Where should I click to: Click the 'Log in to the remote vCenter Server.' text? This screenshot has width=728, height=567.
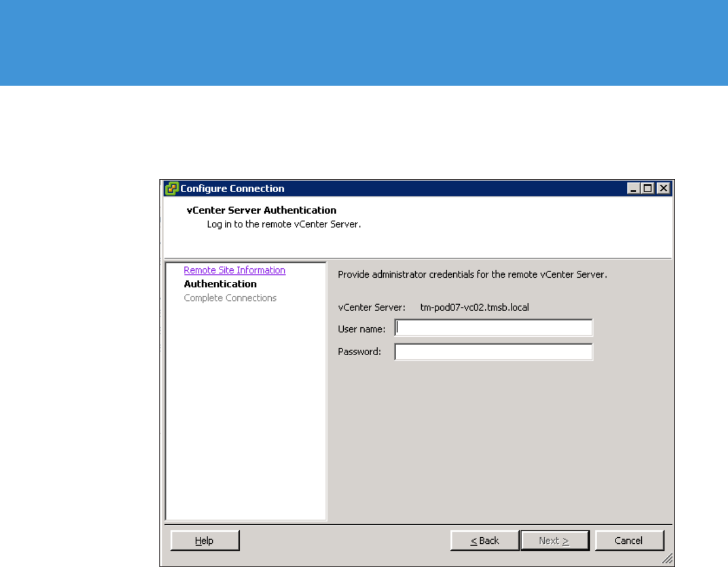point(284,225)
